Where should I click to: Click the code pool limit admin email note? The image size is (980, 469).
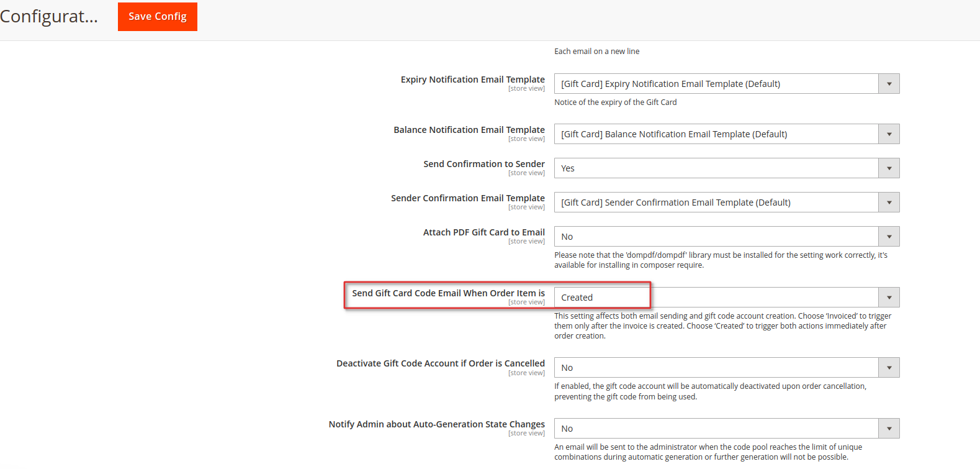click(708, 452)
